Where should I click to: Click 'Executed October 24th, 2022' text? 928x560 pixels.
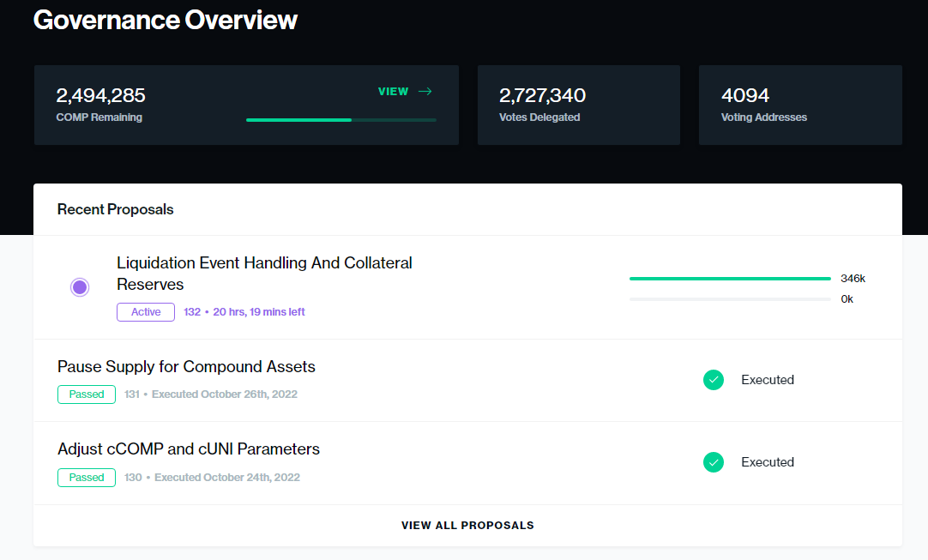click(227, 477)
